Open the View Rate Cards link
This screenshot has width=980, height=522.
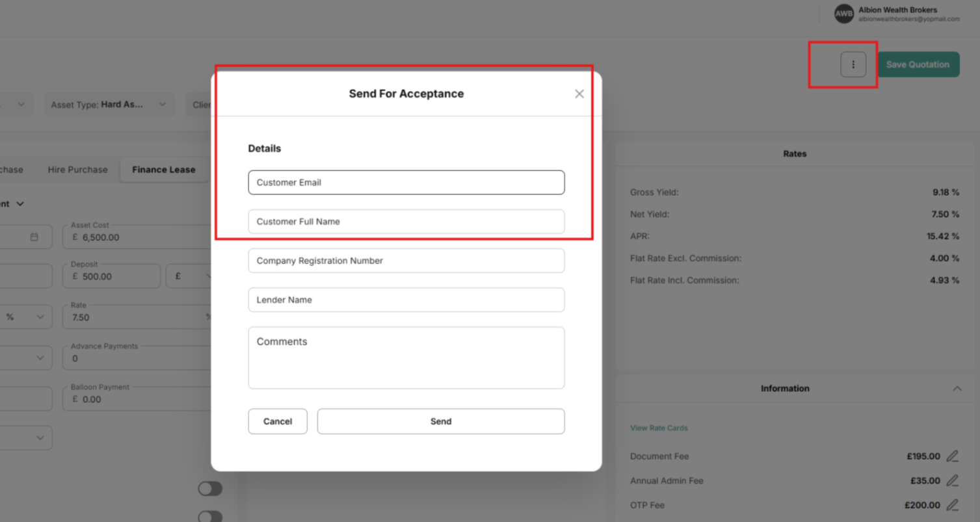pos(659,428)
